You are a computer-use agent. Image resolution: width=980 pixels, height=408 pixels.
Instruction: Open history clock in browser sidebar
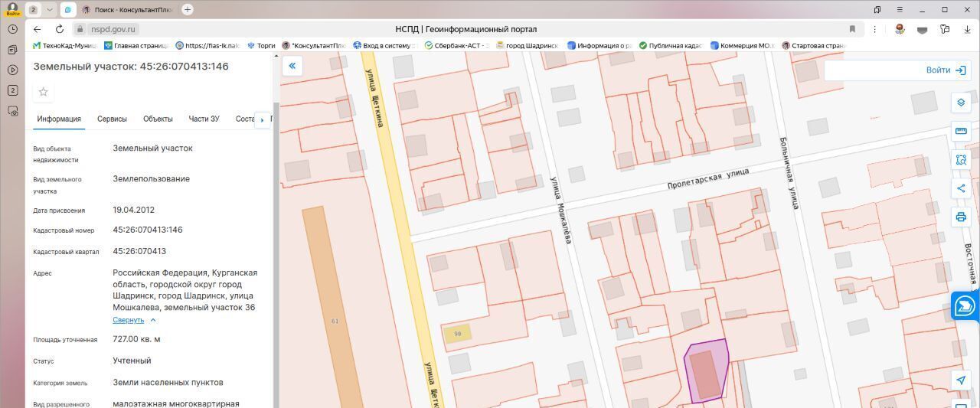(12, 29)
